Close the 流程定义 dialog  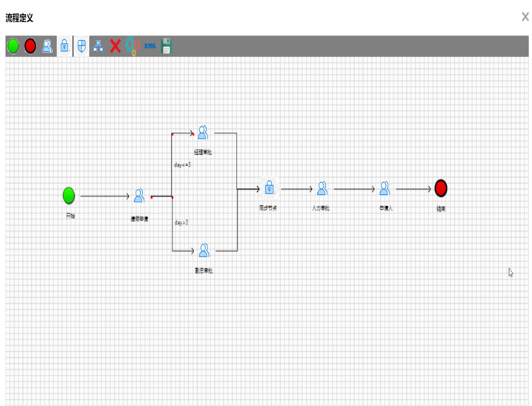[525, 17]
